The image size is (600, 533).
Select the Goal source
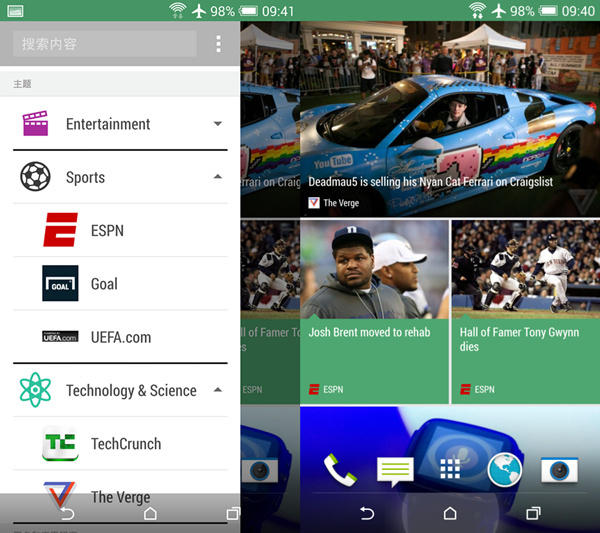[104, 284]
